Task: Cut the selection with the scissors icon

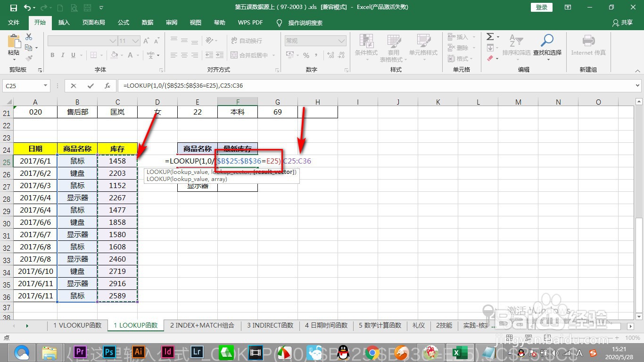Action: [x=29, y=37]
